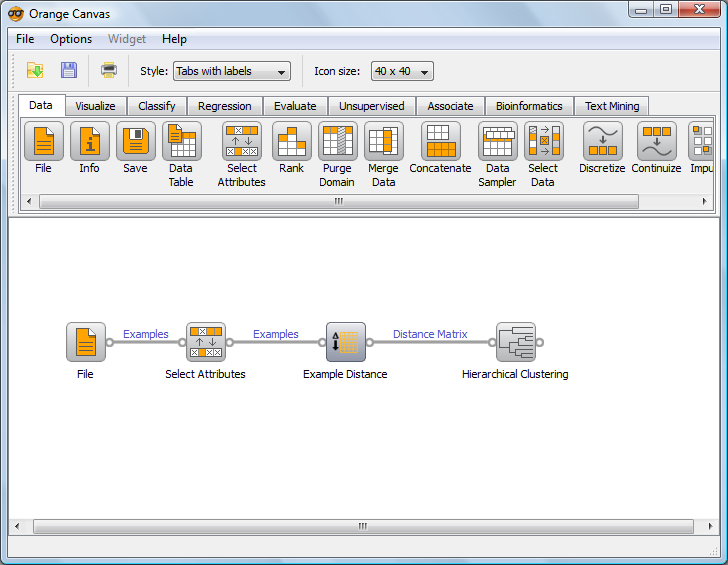Open the Style dropdown
This screenshot has width=728, height=565.
[232, 71]
